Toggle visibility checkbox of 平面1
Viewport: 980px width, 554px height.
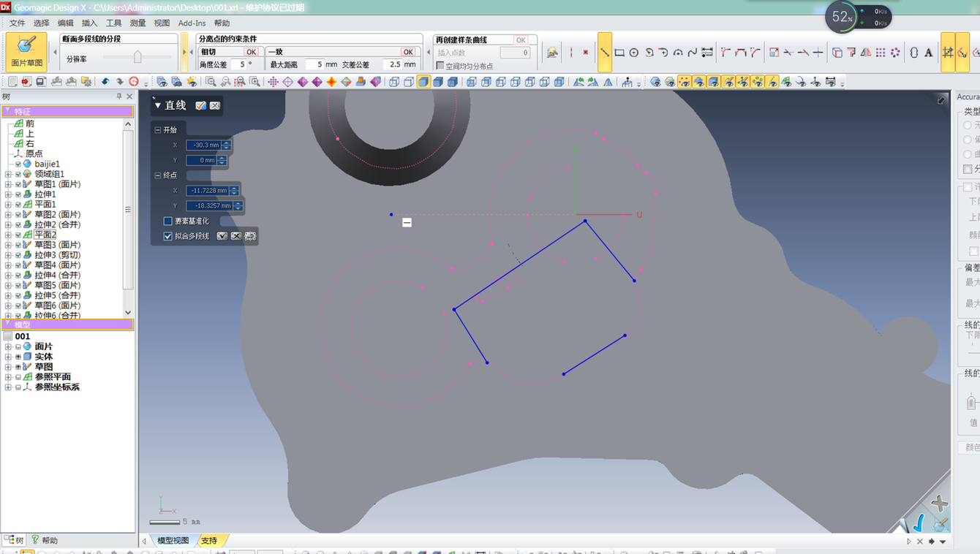coord(18,205)
